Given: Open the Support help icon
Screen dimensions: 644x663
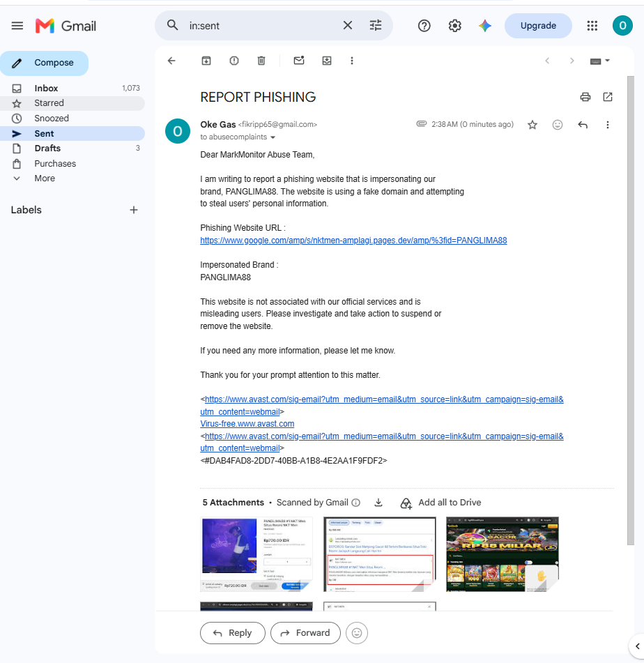Looking at the screenshot, I should click(x=424, y=26).
